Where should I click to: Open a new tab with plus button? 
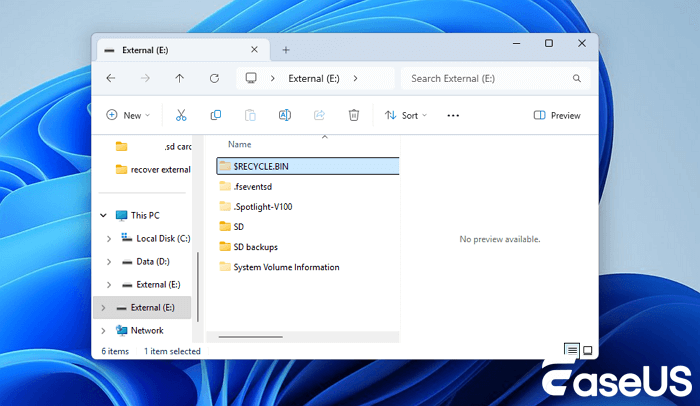pyautogui.click(x=285, y=50)
